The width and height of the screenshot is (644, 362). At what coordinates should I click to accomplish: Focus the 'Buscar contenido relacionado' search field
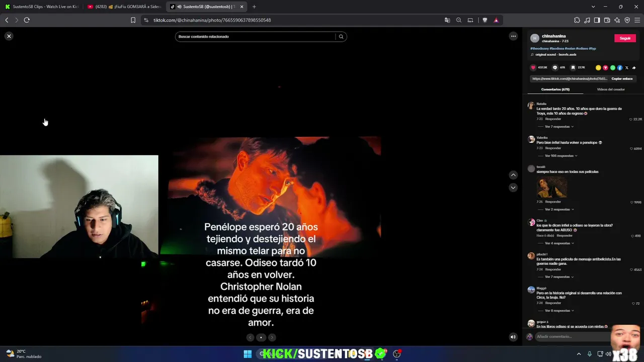(x=256, y=36)
